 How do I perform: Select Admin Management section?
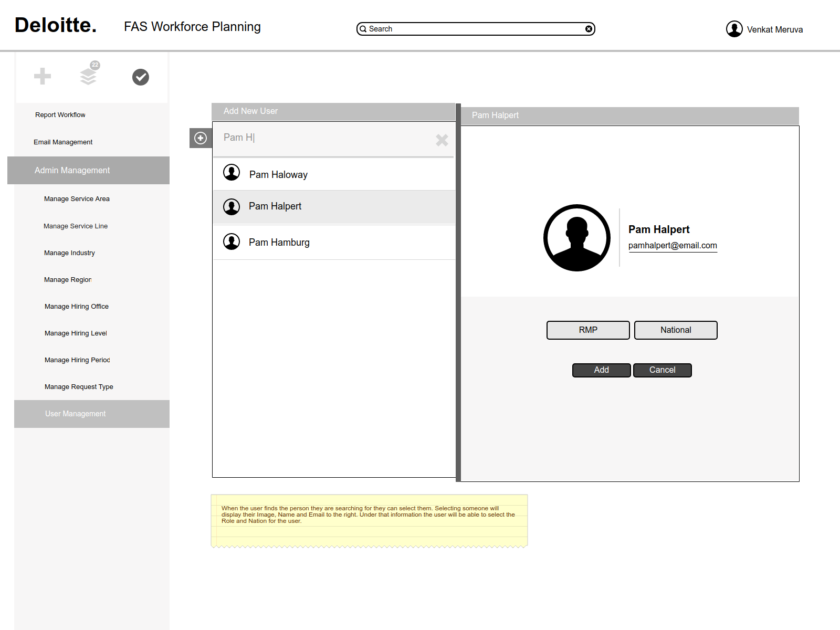88,170
